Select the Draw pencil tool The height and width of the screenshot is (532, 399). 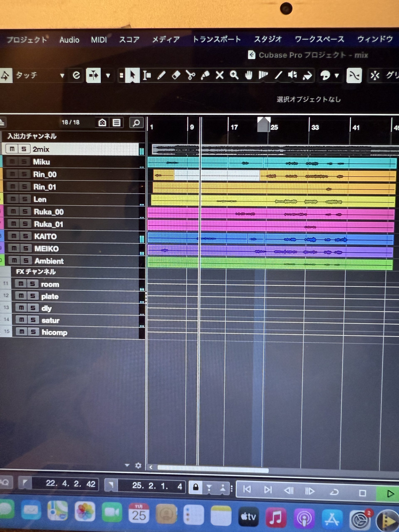click(x=161, y=75)
